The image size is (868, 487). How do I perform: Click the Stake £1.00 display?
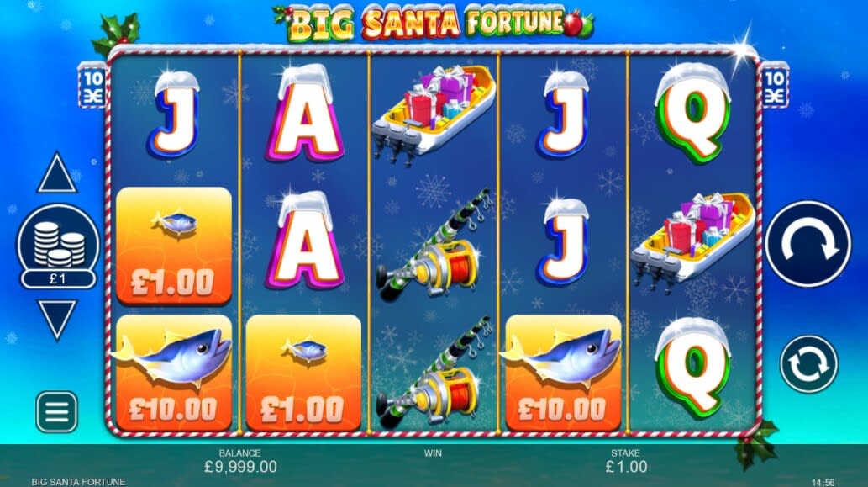click(626, 461)
